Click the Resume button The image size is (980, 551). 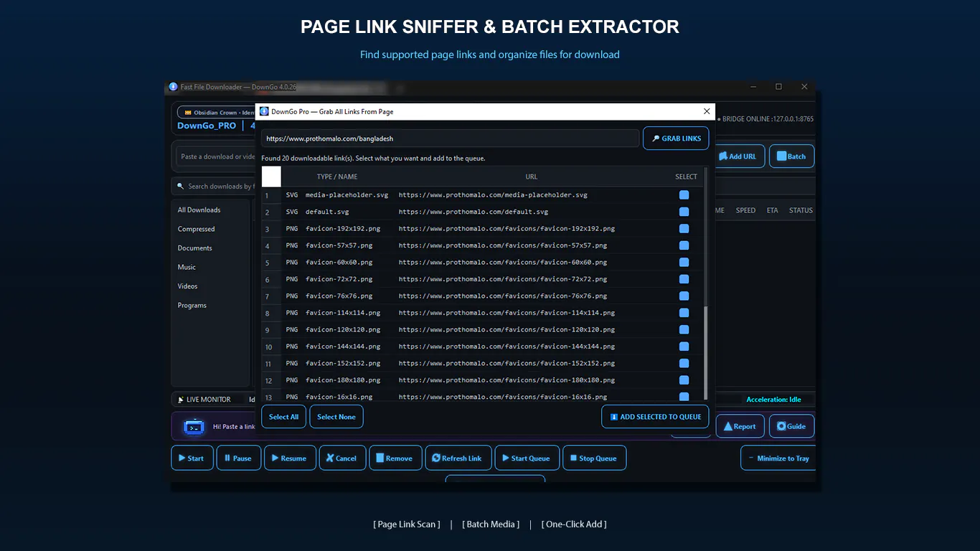(290, 458)
